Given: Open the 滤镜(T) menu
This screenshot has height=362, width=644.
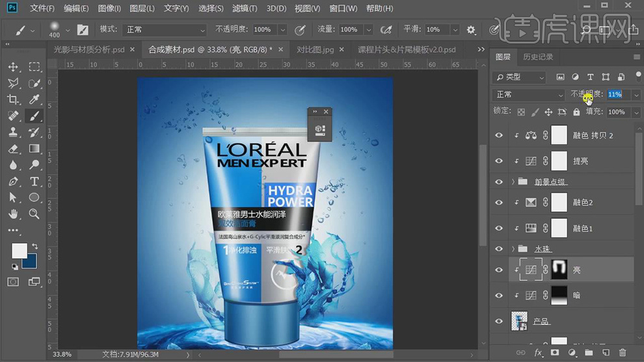Looking at the screenshot, I should 246,8.
